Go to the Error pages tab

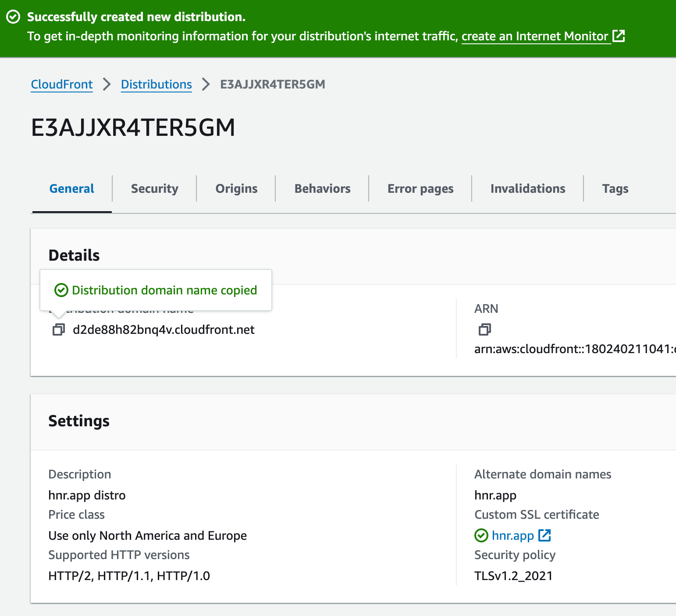[x=420, y=189]
